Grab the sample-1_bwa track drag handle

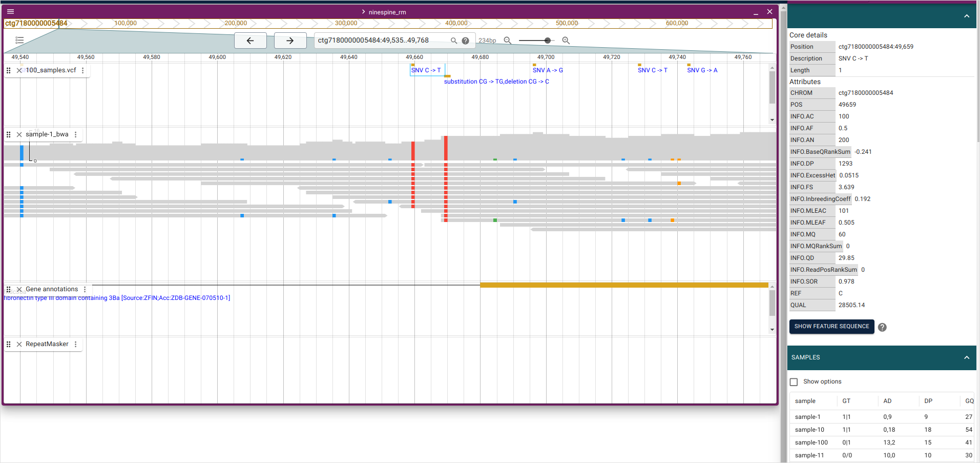(x=8, y=134)
